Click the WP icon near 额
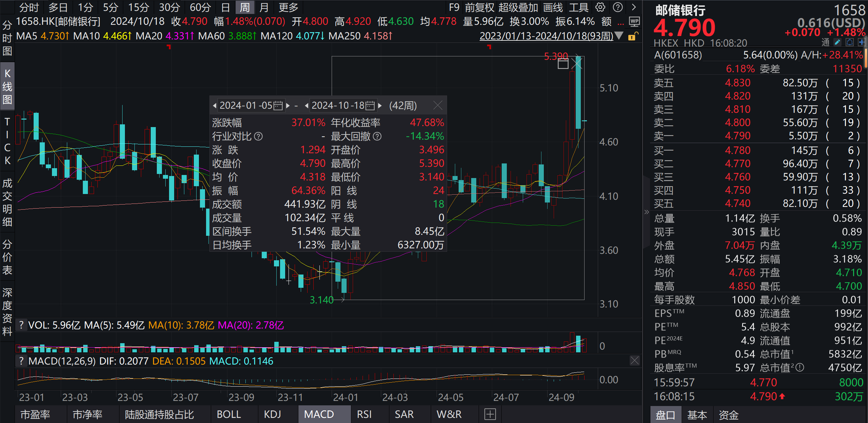868x423 pixels. [x=634, y=22]
